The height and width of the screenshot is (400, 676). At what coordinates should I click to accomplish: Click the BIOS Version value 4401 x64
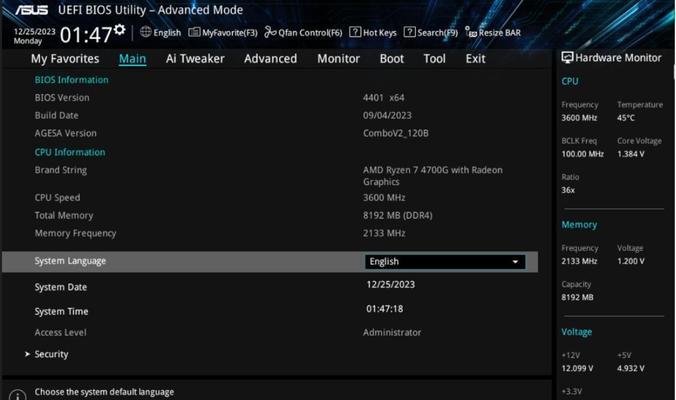click(384, 98)
